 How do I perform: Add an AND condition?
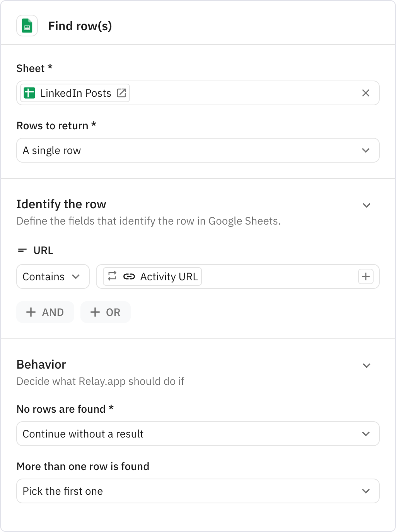(x=45, y=312)
